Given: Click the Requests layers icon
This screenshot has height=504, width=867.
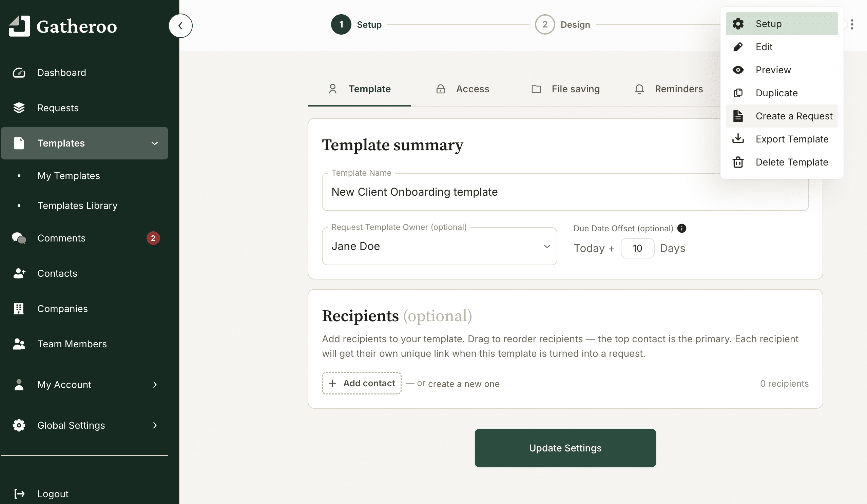Looking at the screenshot, I should [x=19, y=108].
